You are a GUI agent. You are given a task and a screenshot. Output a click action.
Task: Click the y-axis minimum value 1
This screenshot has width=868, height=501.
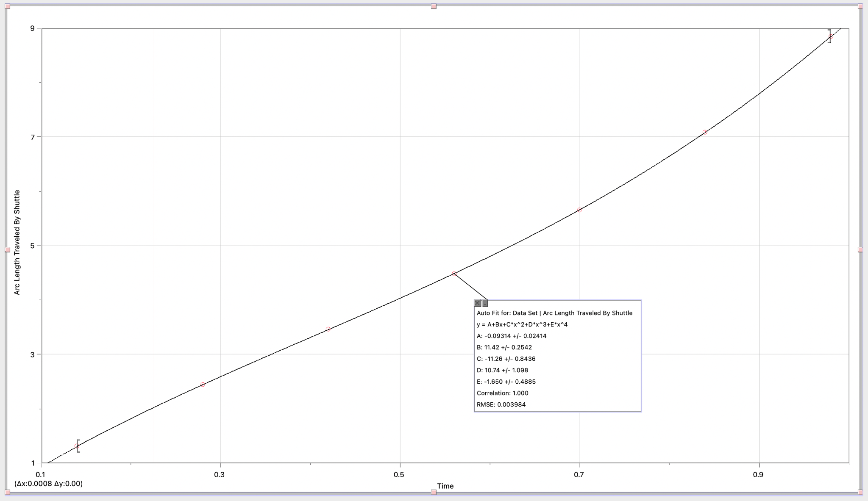point(32,463)
